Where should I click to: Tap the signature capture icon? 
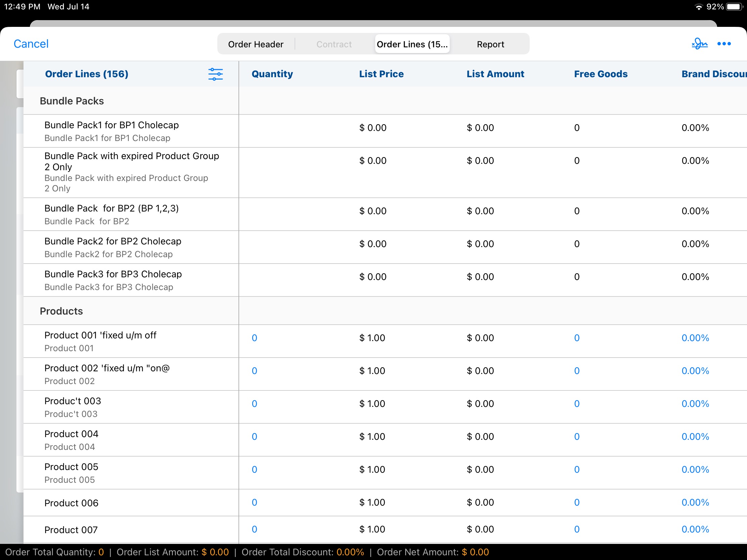pos(699,44)
